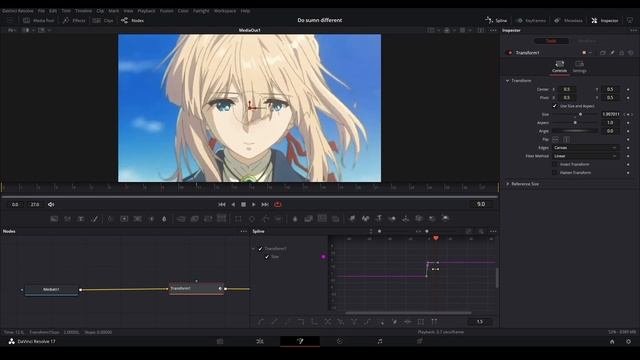Open the viewer zoom Fit dropdown
Screen dimensions: 640x360
(12, 30)
